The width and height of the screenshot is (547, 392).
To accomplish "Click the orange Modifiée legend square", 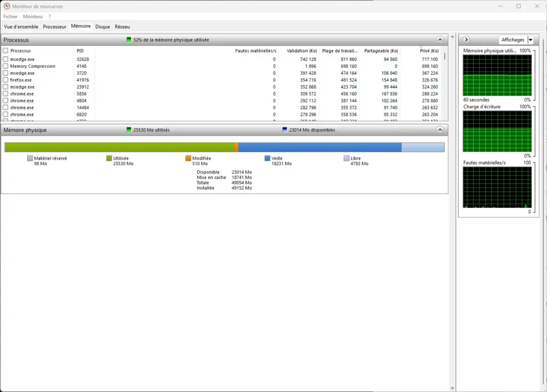I will pos(188,159).
